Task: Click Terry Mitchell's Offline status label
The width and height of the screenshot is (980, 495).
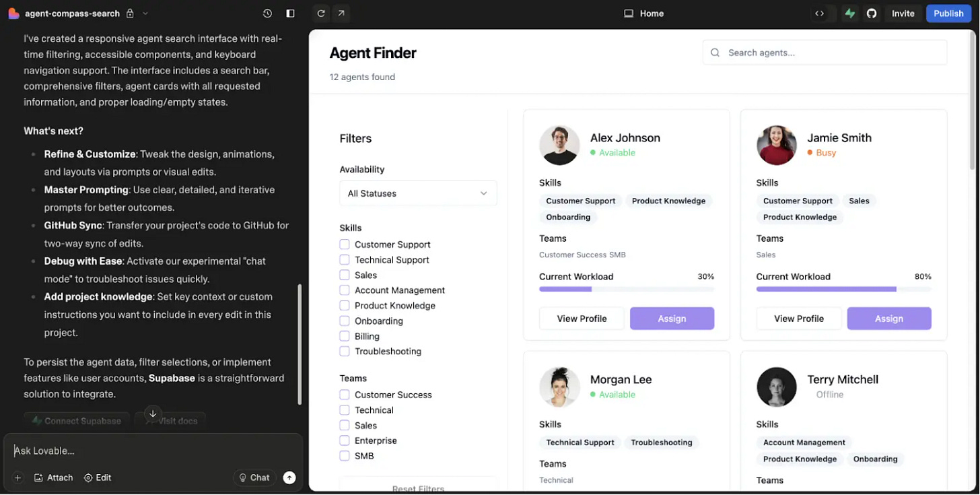Action: click(830, 395)
